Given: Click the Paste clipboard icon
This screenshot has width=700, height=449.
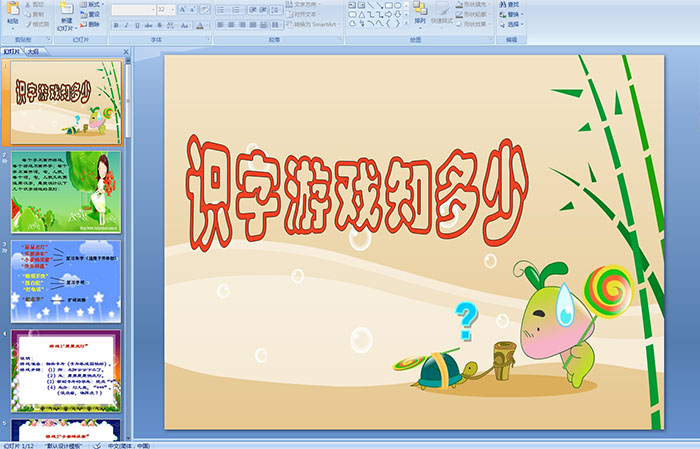Looking at the screenshot, I should [13, 9].
